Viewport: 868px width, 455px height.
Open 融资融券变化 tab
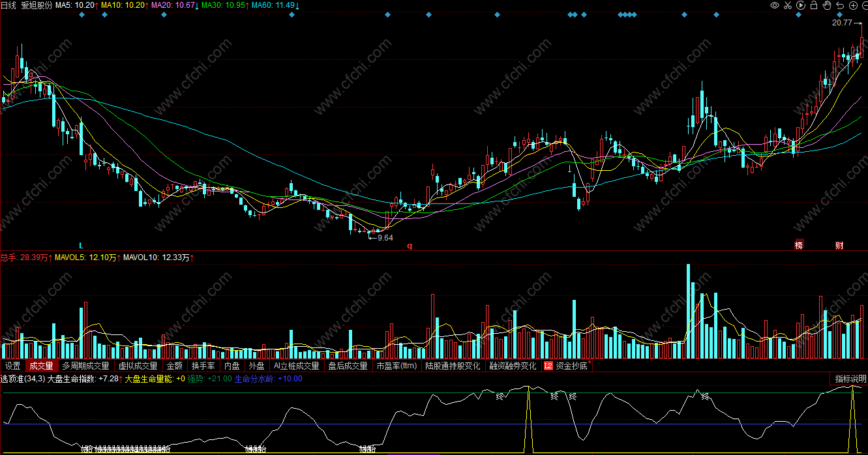point(513,366)
